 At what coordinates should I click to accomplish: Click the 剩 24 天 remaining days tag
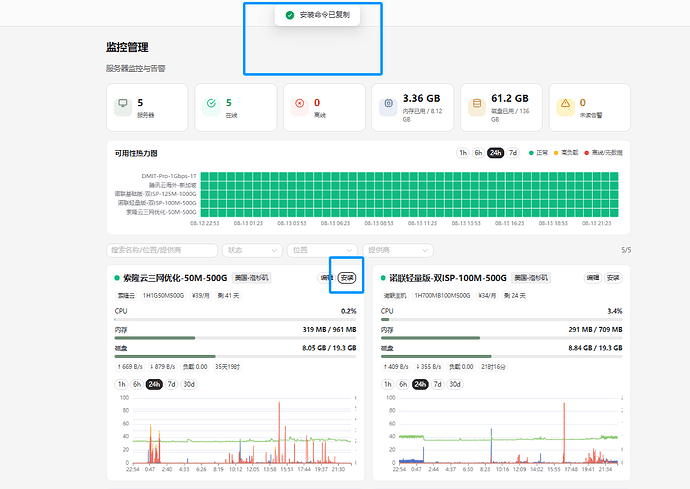[515, 295]
